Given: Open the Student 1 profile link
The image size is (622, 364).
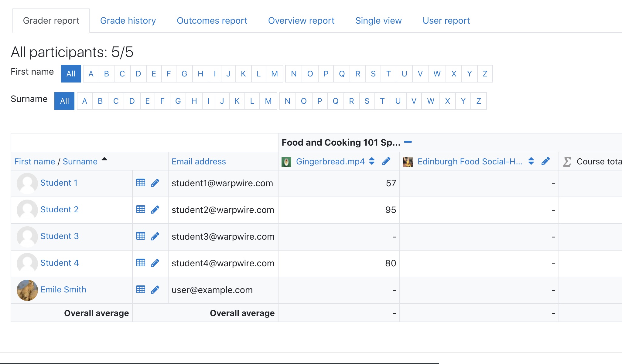Looking at the screenshot, I should pos(59,183).
